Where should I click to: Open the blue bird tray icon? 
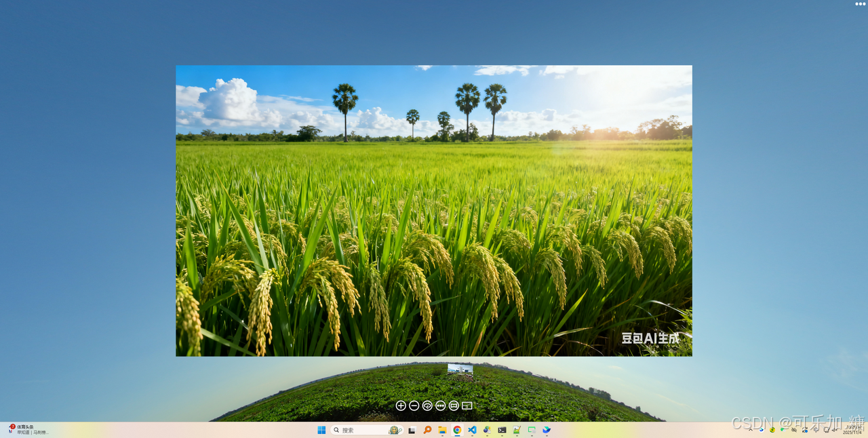point(762,429)
